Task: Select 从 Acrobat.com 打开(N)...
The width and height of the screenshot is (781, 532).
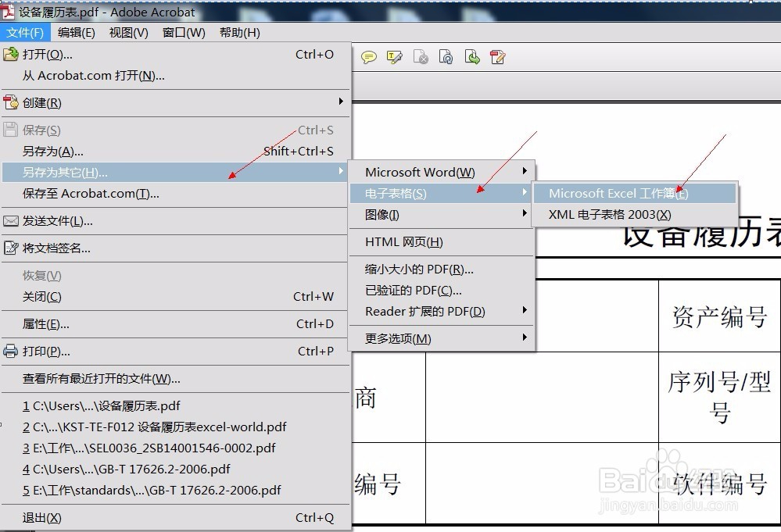Action: (176, 76)
